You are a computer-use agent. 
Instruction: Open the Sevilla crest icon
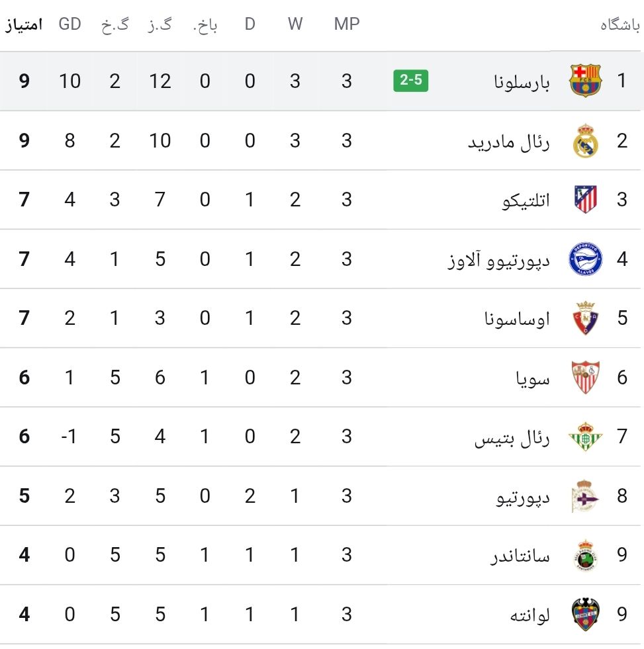pyautogui.click(x=585, y=377)
